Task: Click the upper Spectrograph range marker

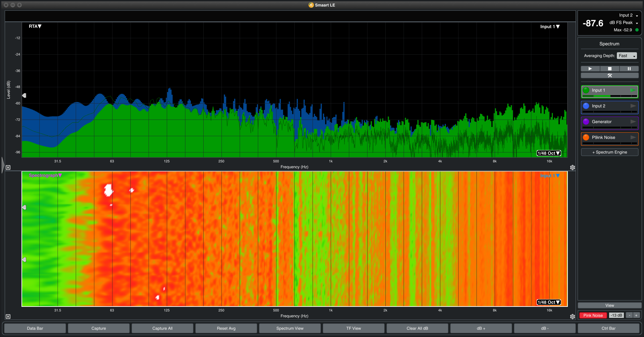Action: [24, 207]
